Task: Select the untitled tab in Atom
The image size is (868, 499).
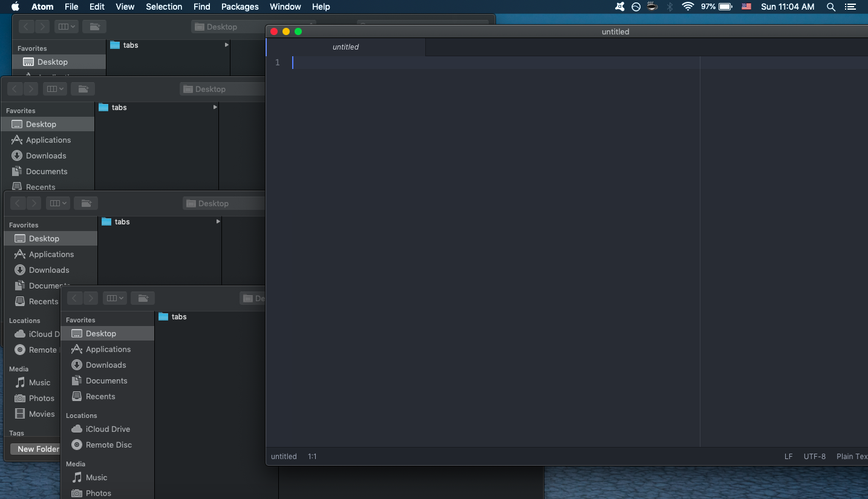Action: (345, 47)
